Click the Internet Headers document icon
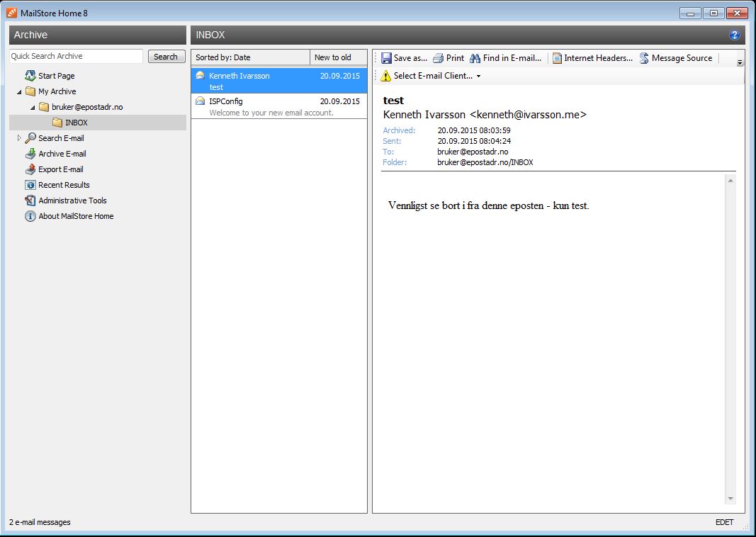 tap(557, 58)
